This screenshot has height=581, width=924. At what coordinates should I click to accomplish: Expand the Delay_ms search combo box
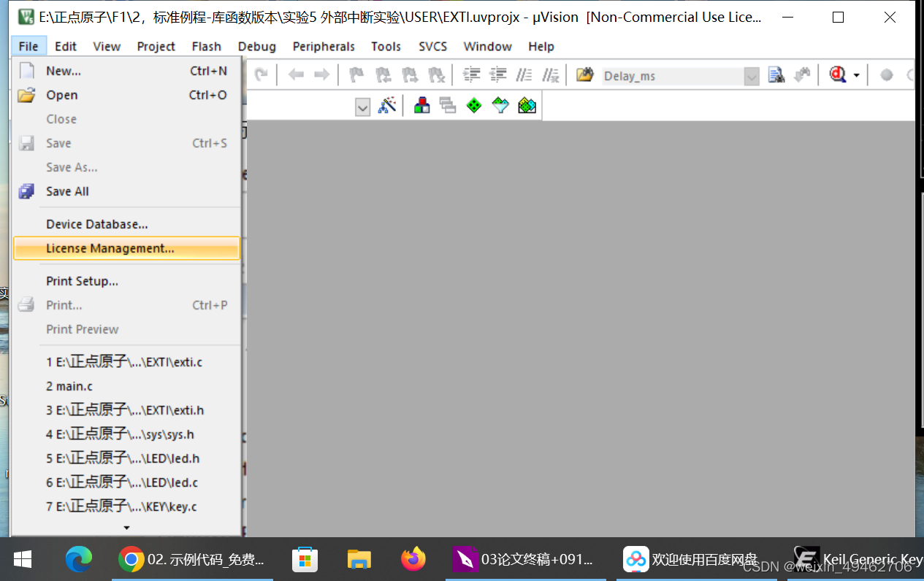[751, 75]
